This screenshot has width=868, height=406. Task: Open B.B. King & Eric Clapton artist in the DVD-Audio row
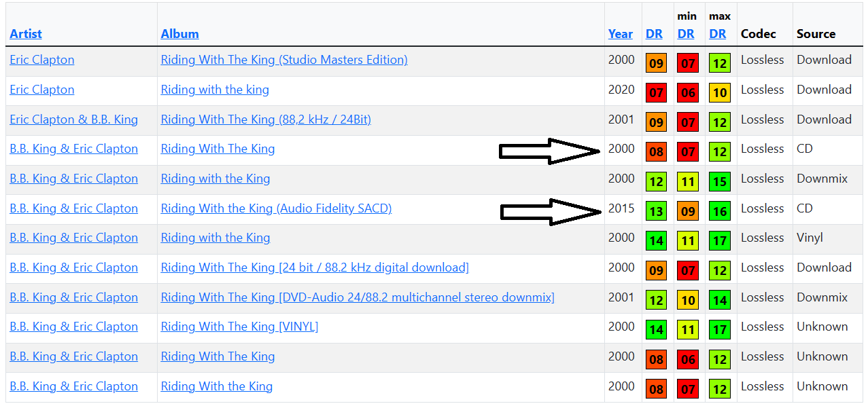point(73,297)
